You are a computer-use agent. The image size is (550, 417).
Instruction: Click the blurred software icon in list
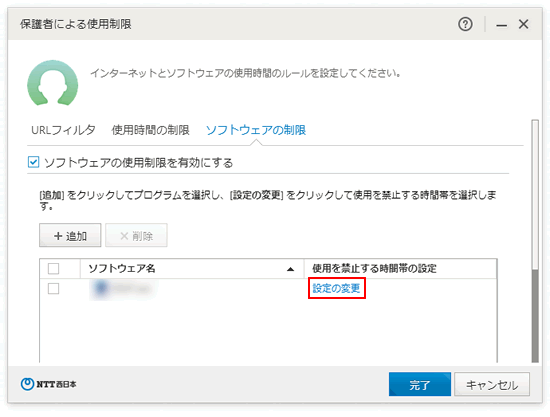click(101, 288)
